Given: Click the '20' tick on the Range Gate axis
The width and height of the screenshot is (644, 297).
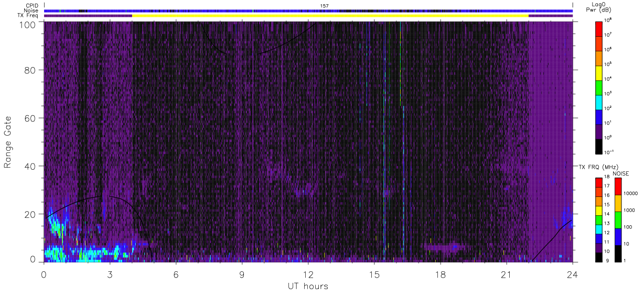Looking at the screenshot, I should click(30, 214).
